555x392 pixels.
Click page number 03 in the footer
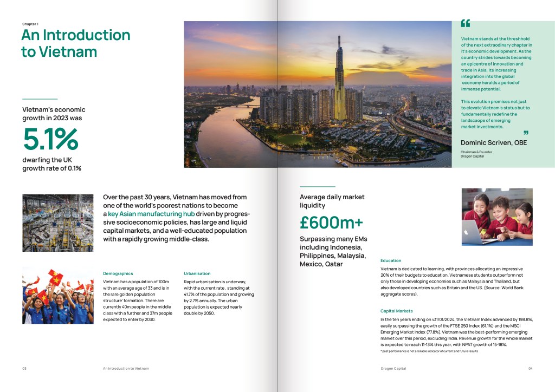24,368
